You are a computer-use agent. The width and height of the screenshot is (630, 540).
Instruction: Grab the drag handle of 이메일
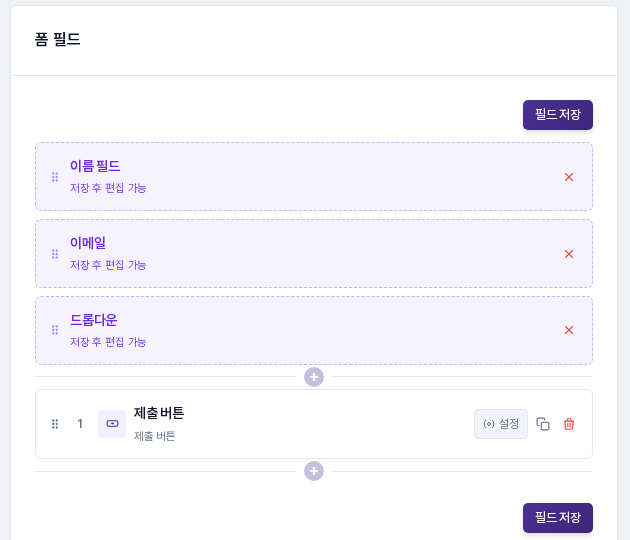coord(55,254)
